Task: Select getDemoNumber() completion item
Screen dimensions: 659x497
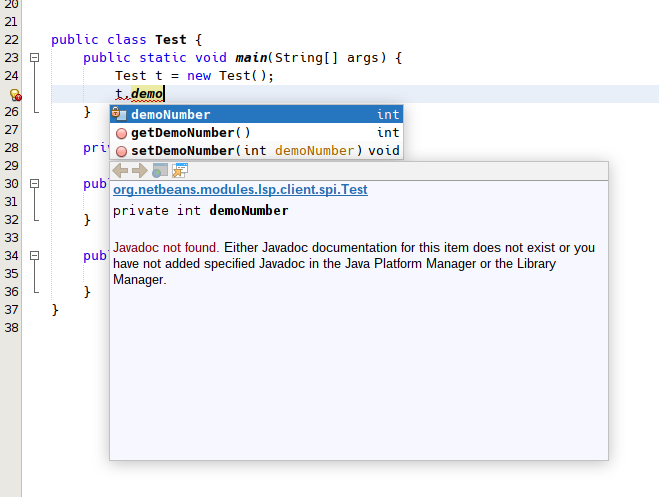Action: pyautogui.click(x=256, y=132)
